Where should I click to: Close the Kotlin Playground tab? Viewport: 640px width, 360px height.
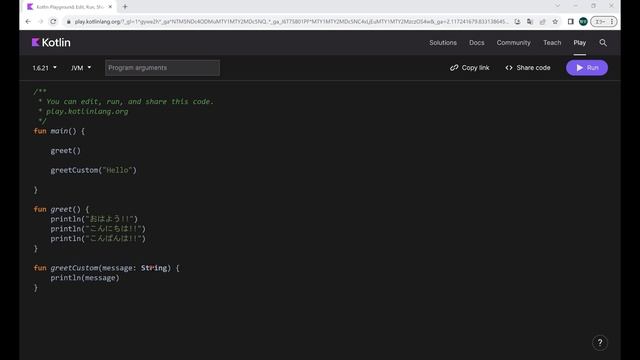tap(110, 7)
